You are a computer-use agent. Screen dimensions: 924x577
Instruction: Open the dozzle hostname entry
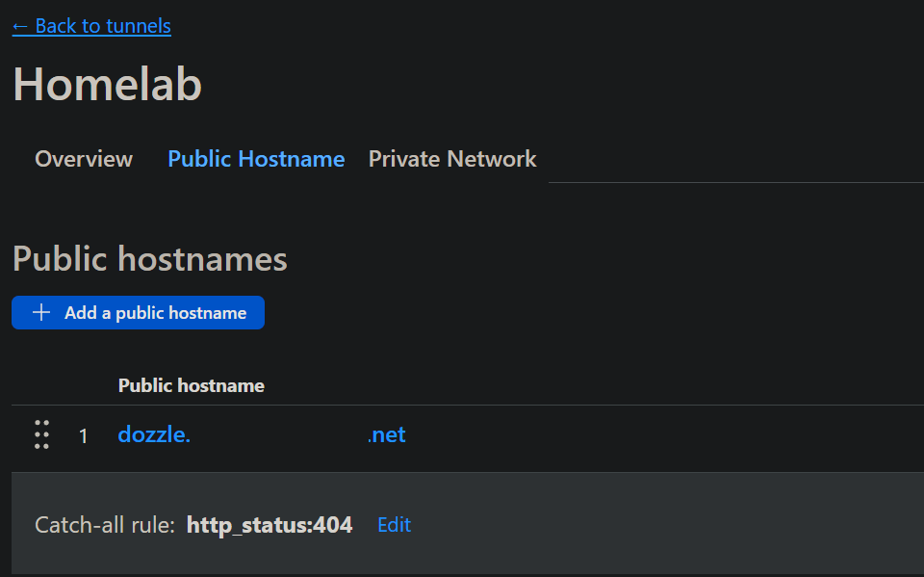[154, 434]
